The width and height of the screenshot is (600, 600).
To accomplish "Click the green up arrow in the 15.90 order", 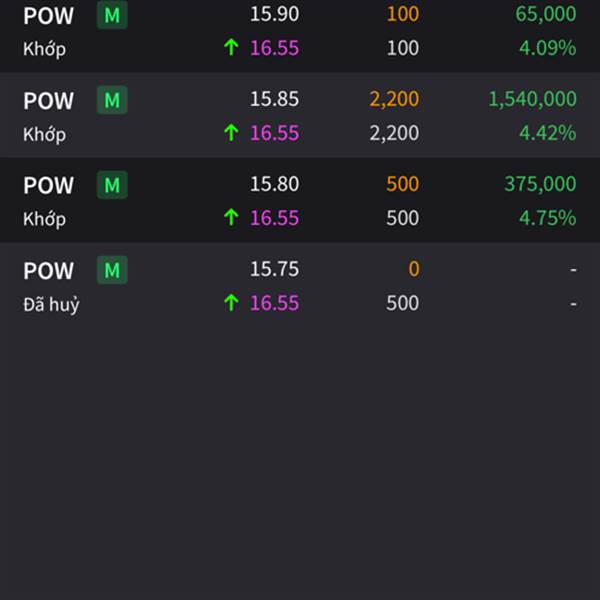I will (x=231, y=48).
